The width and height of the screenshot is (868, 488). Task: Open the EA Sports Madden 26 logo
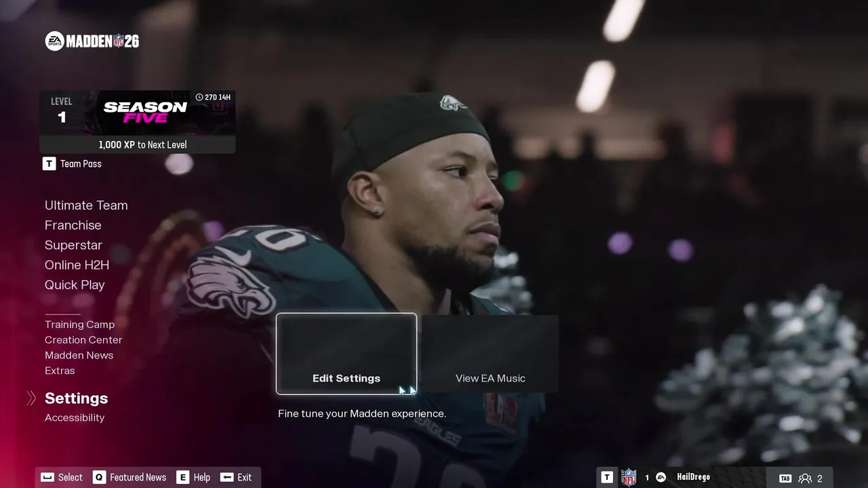pyautogui.click(x=92, y=41)
